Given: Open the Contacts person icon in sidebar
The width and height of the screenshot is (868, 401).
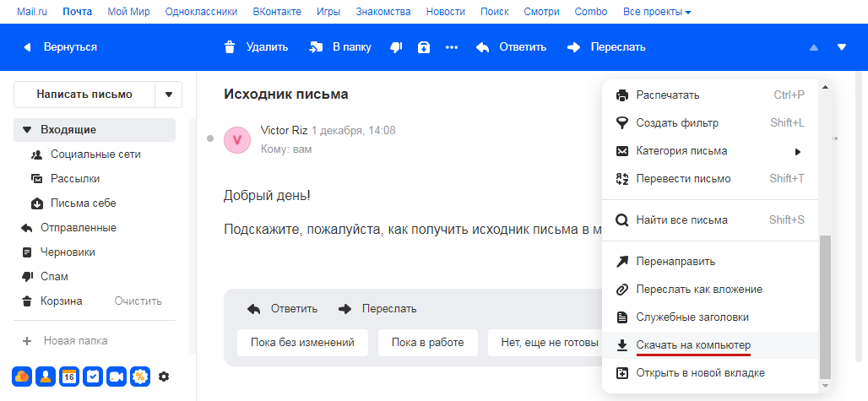Looking at the screenshot, I should pos(46,377).
